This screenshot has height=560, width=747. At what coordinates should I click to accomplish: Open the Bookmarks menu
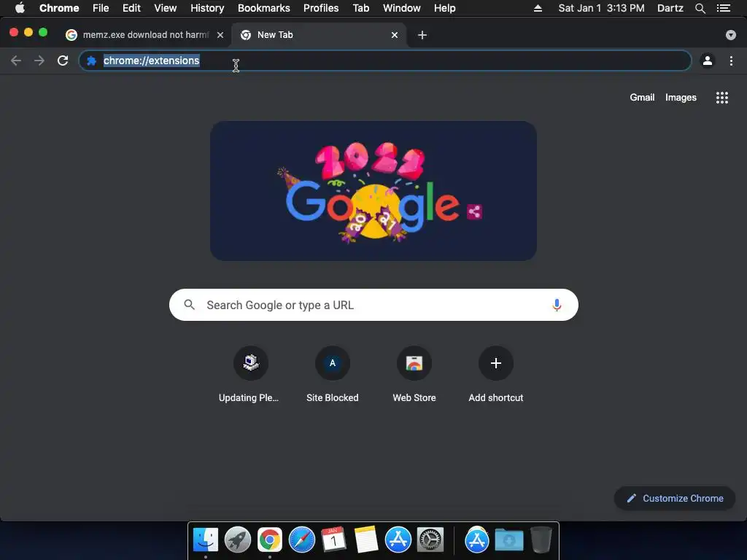263,8
